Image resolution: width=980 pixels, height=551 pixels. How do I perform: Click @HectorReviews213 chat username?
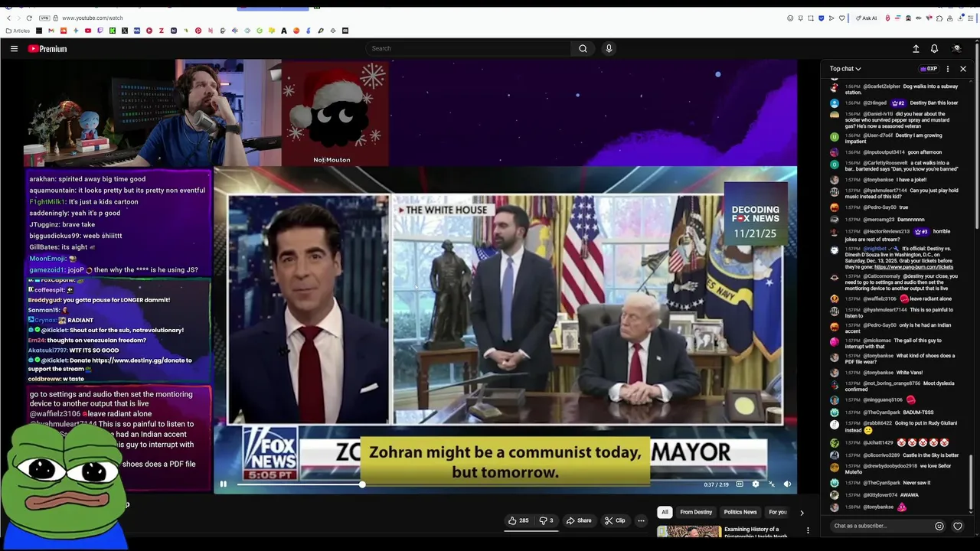[x=887, y=231]
